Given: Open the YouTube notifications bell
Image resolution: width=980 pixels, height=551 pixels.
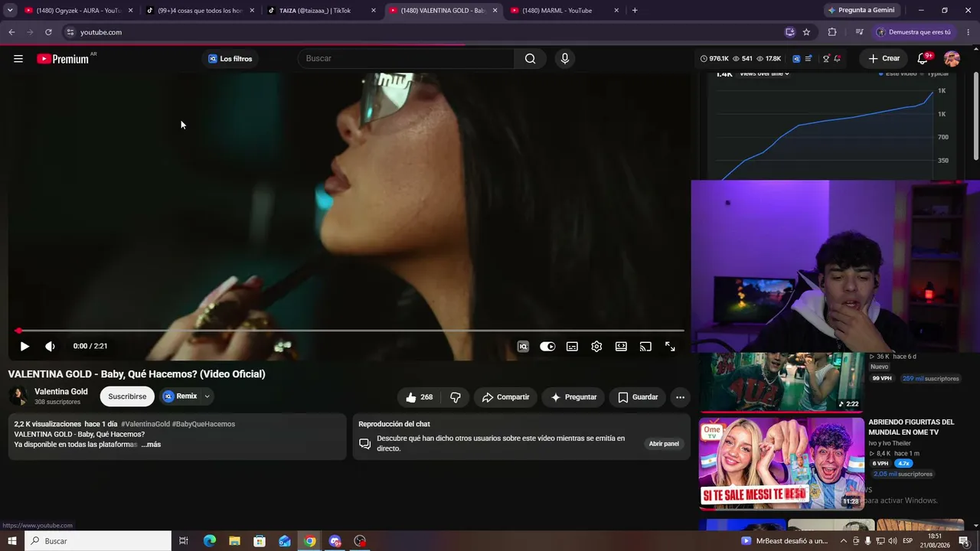Looking at the screenshot, I should [x=923, y=59].
